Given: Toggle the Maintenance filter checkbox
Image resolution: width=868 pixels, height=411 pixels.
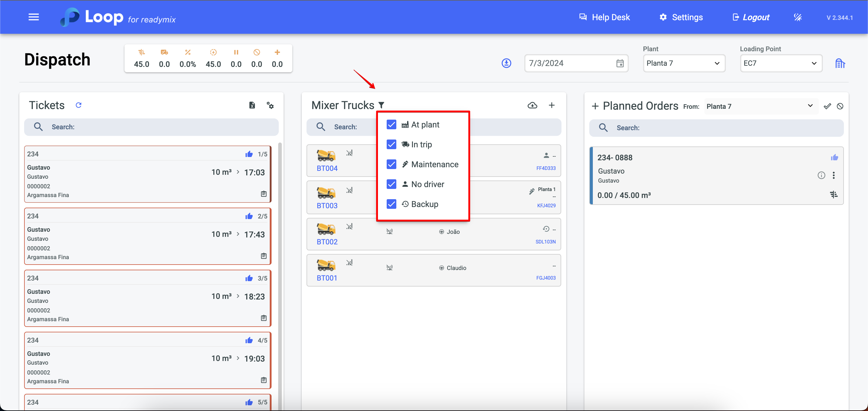Looking at the screenshot, I should pos(391,165).
